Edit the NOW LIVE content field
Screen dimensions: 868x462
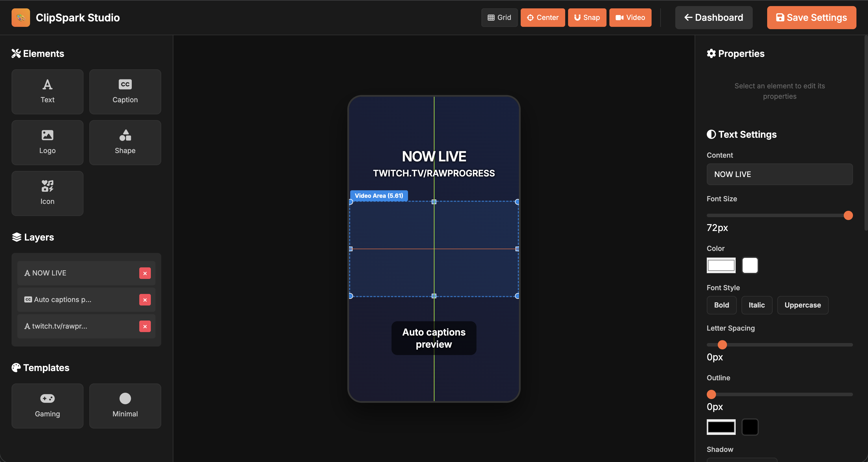[779, 174]
